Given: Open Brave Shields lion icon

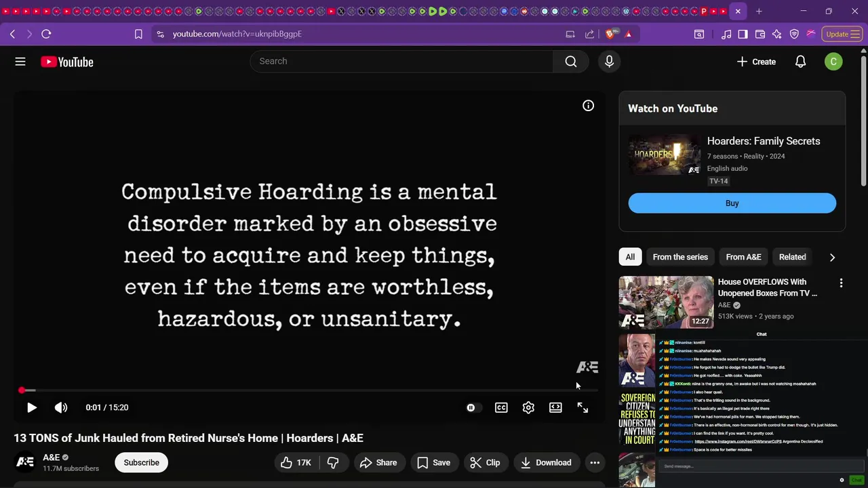Looking at the screenshot, I should (610, 34).
